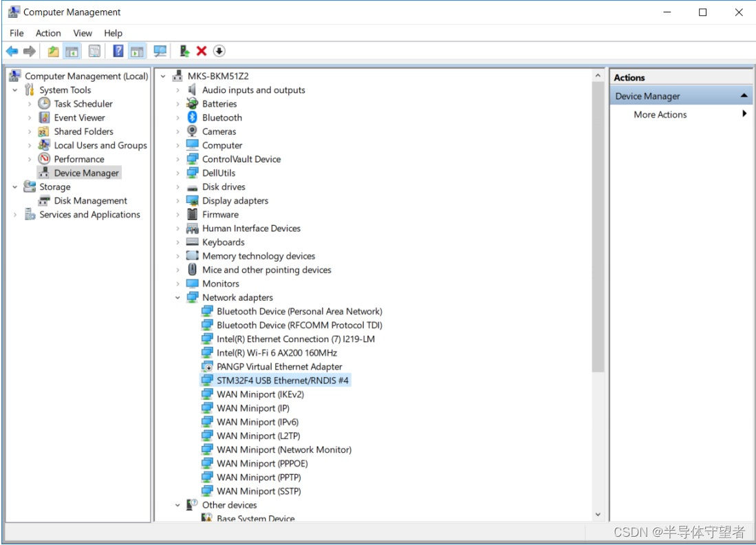Select Bluetooth Device (Personal Area Network)
Image resolution: width=756 pixels, height=545 pixels.
point(299,312)
